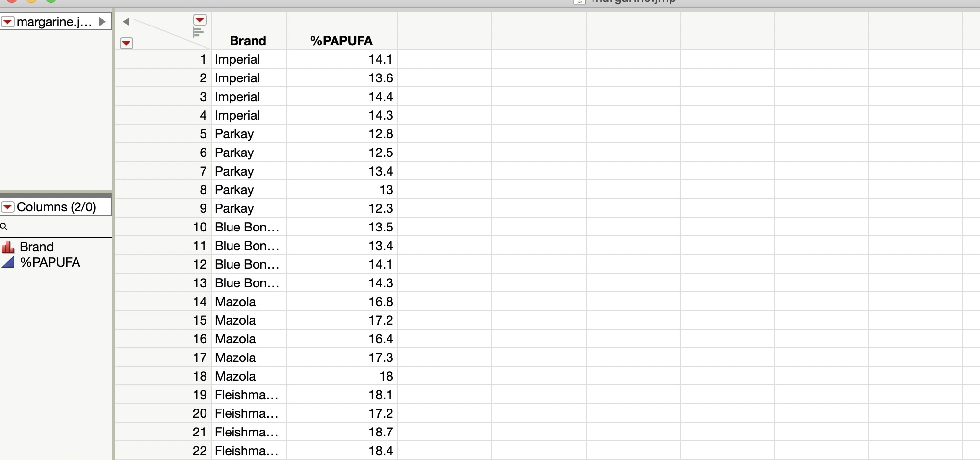Click the Imperial cell in row 4

point(249,115)
